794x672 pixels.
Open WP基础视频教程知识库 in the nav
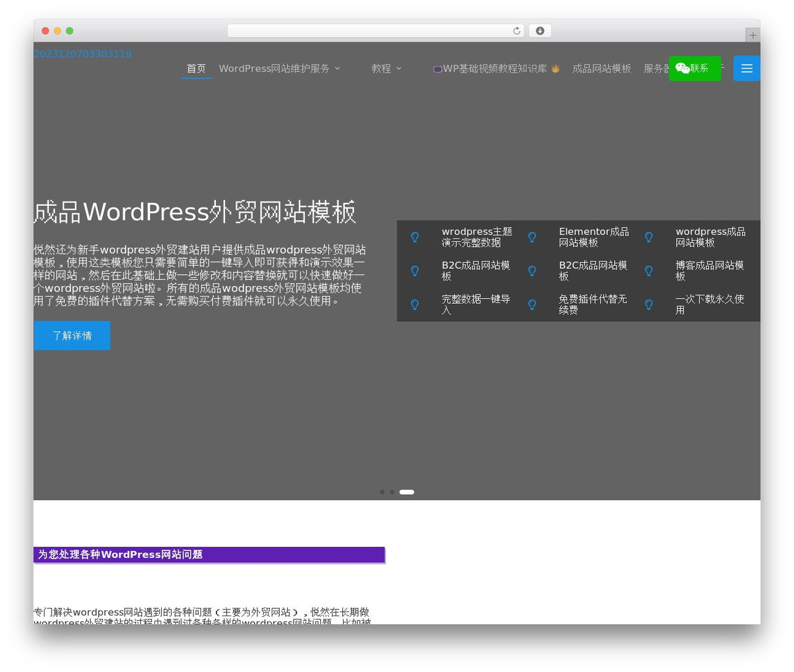[496, 68]
